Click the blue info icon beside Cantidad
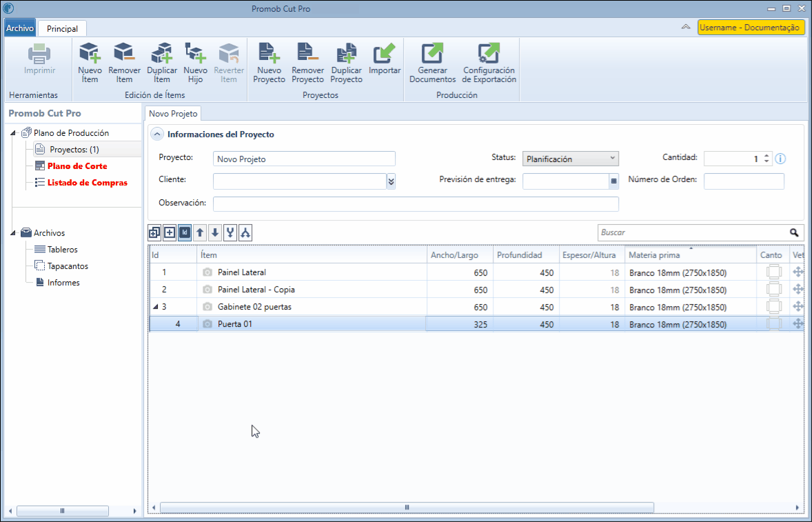 (x=780, y=159)
